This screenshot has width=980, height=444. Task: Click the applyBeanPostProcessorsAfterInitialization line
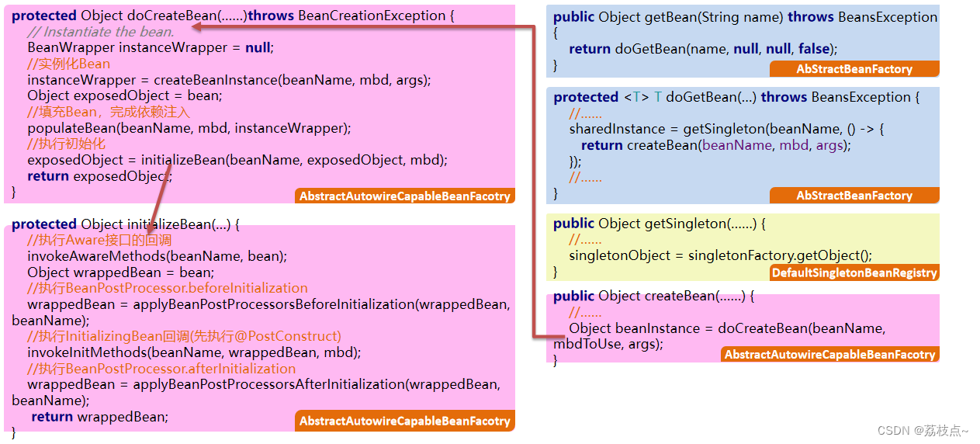tap(264, 384)
